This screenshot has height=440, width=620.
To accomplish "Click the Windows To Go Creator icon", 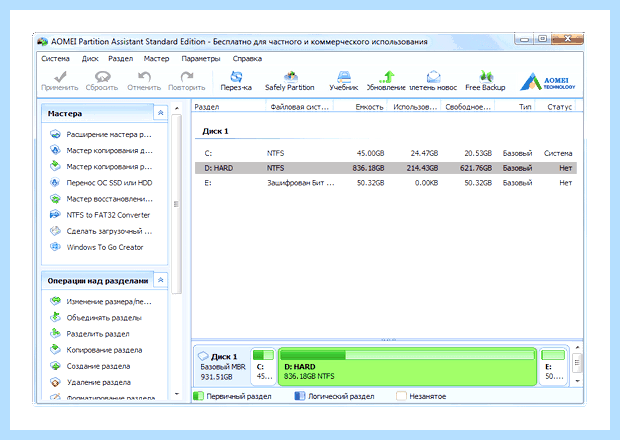I will click(x=55, y=247).
